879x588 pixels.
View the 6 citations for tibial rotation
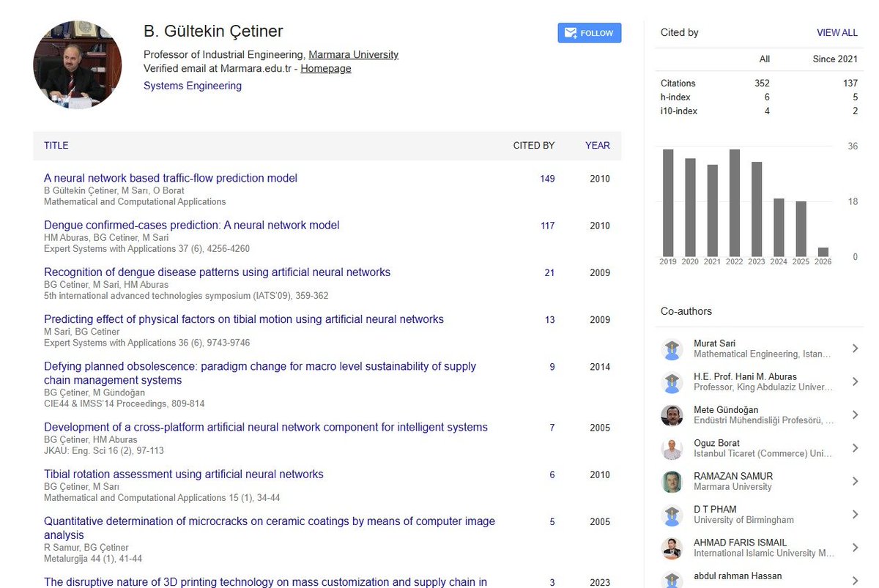pos(552,475)
